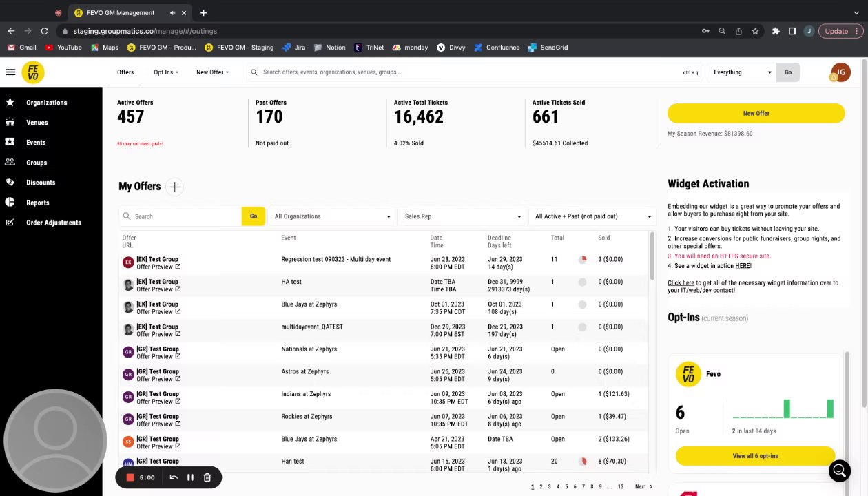Click the JG user avatar
The image size is (868, 496).
(840, 72)
